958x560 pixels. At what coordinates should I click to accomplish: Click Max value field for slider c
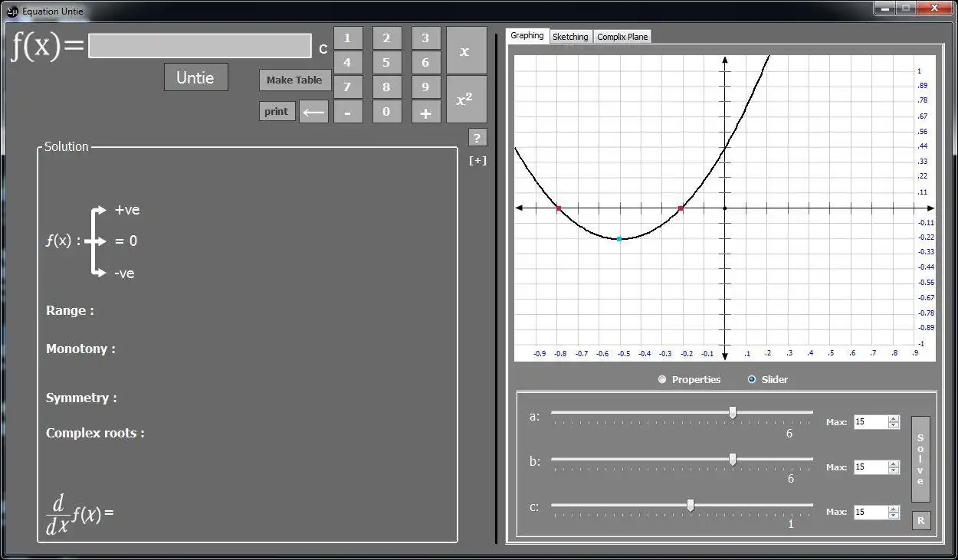pos(871,512)
